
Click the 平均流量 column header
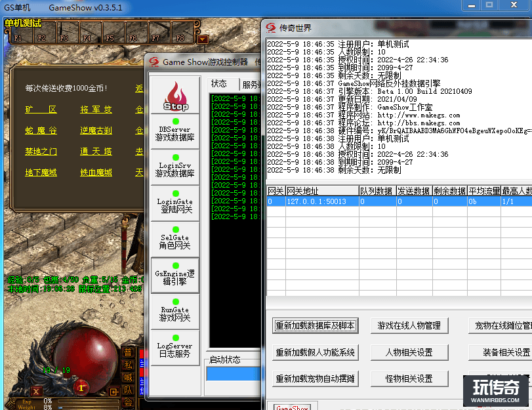point(484,191)
